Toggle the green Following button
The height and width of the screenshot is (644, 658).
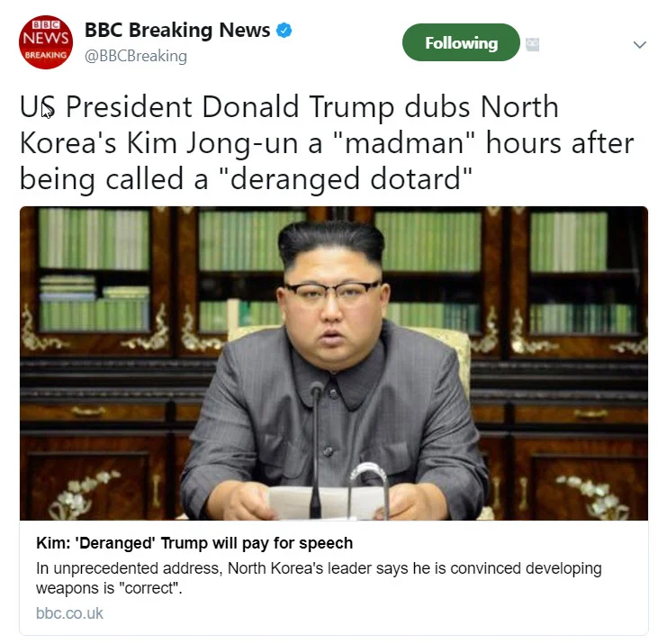tap(461, 42)
